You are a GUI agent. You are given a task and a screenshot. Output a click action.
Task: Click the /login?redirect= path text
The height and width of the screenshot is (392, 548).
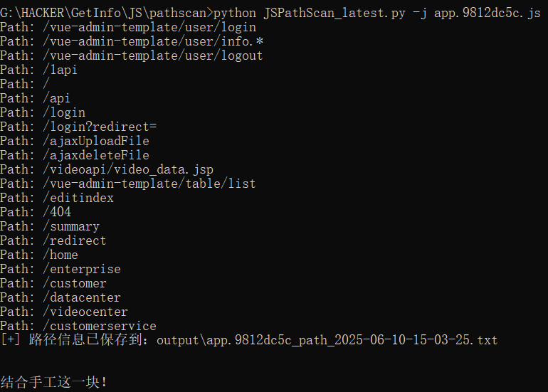coord(100,127)
